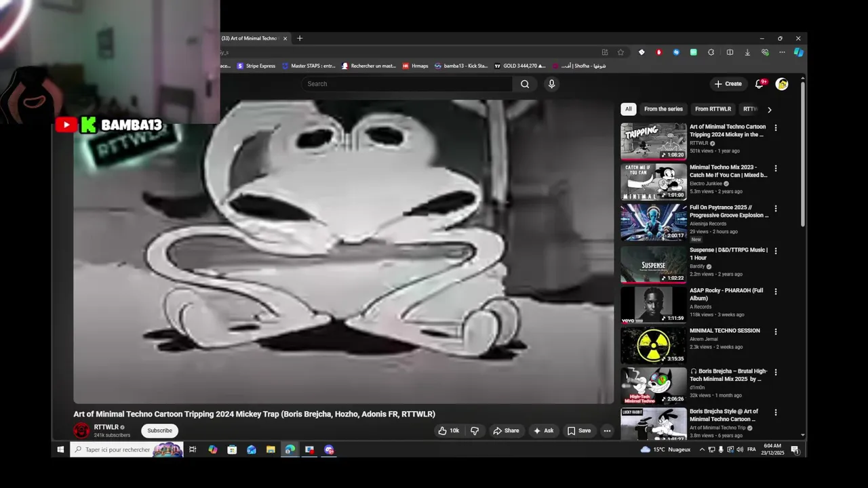The height and width of the screenshot is (488, 868).
Task: Subscribe to the RTTWLR channel
Action: 159,430
